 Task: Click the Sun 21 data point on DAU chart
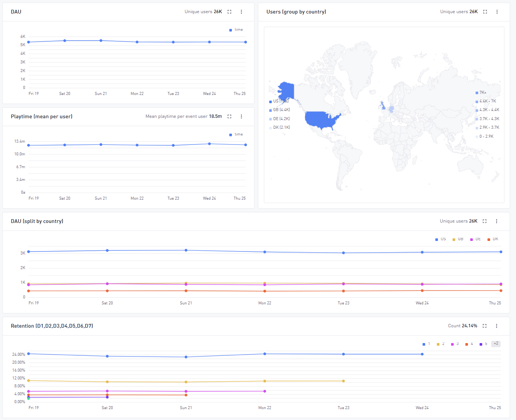coord(101,41)
